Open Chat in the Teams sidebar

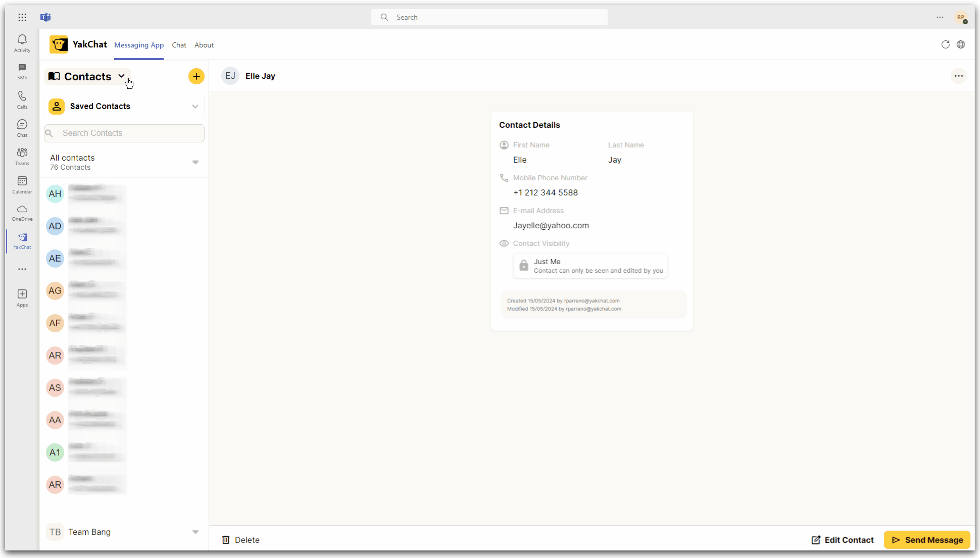pyautogui.click(x=22, y=128)
